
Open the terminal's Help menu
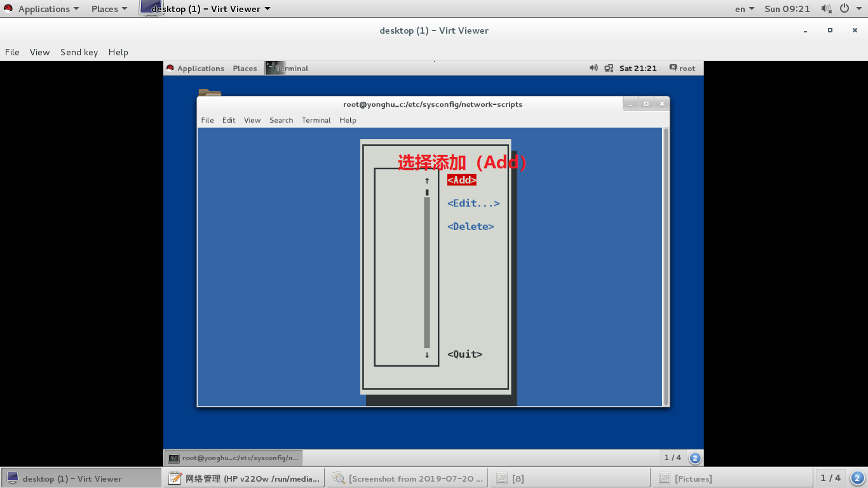point(348,120)
